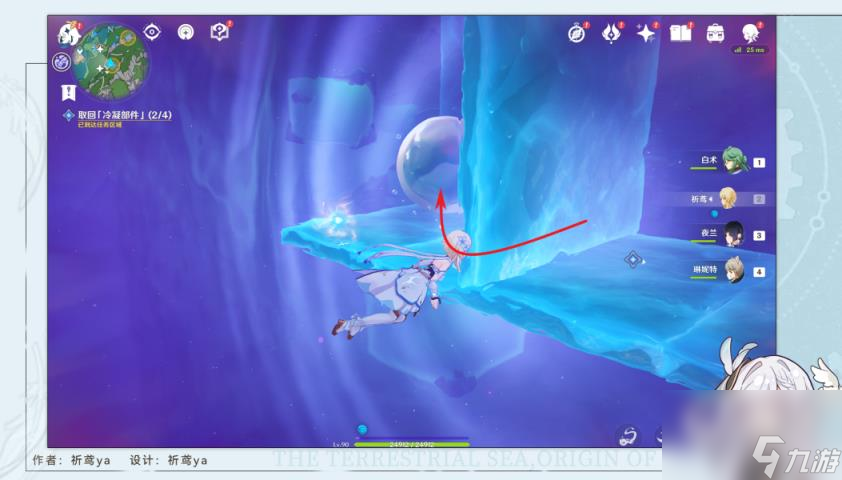Click the quest objective 取回「冷凝部件」(2/4)

[125, 115]
